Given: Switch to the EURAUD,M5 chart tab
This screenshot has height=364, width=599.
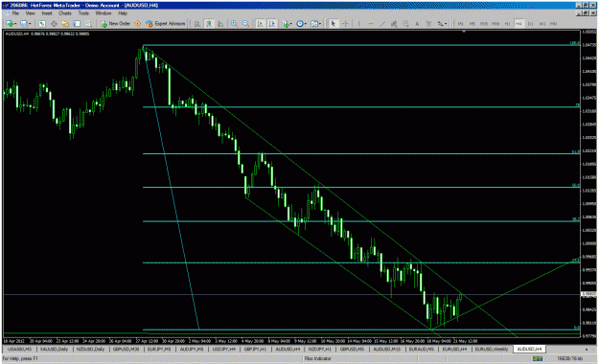Looking at the screenshot, I should [422, 349].
